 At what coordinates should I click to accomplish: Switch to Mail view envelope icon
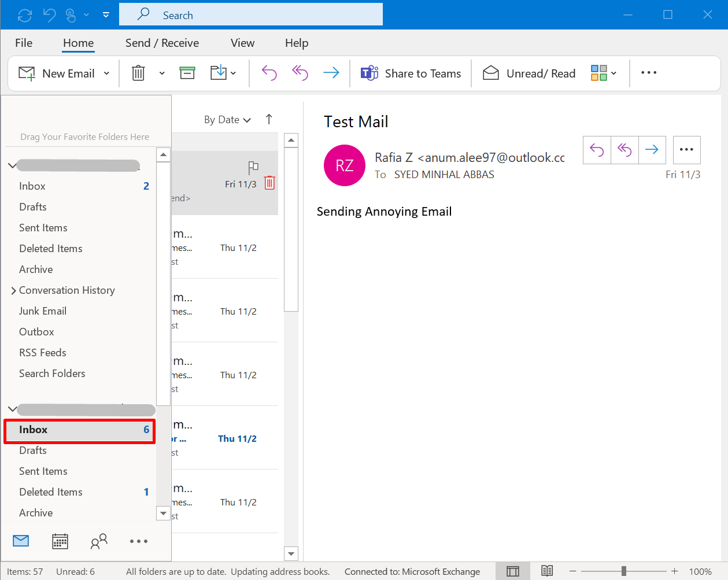[21, 541]
